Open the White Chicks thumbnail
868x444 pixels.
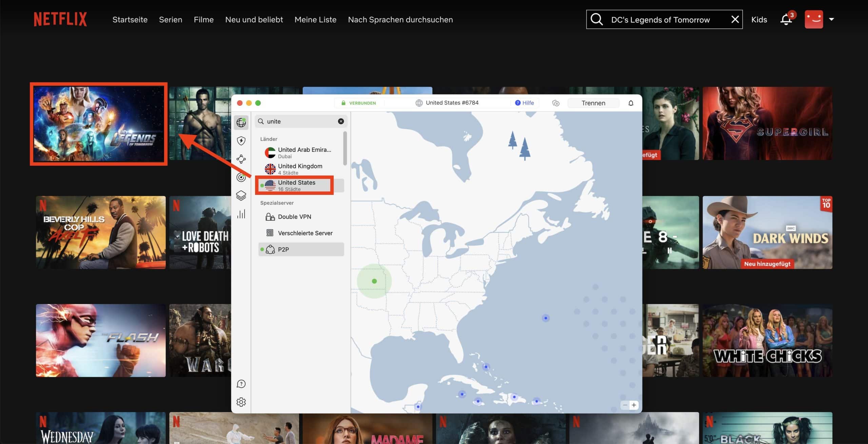point(767,340)
